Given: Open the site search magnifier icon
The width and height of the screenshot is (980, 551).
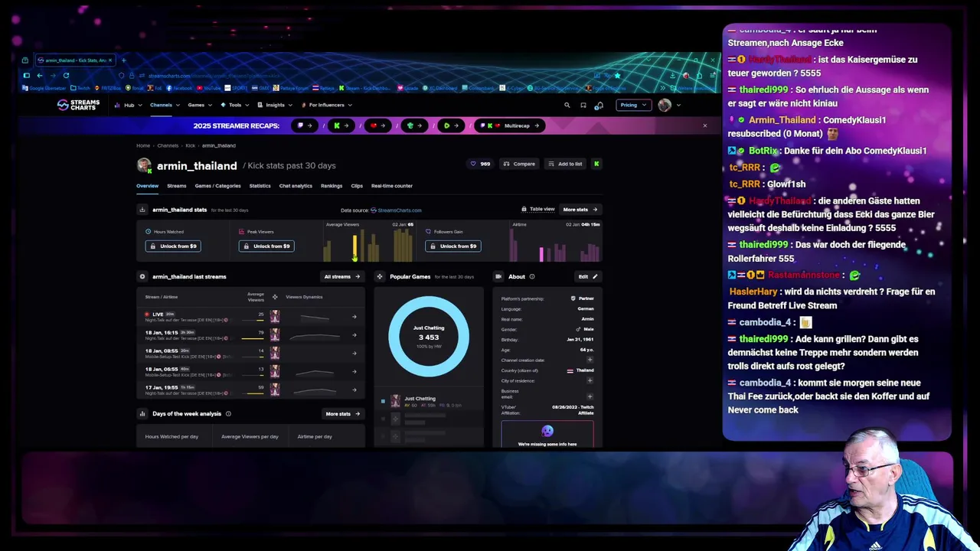Looking at the screenshot, I should (567, 105).
